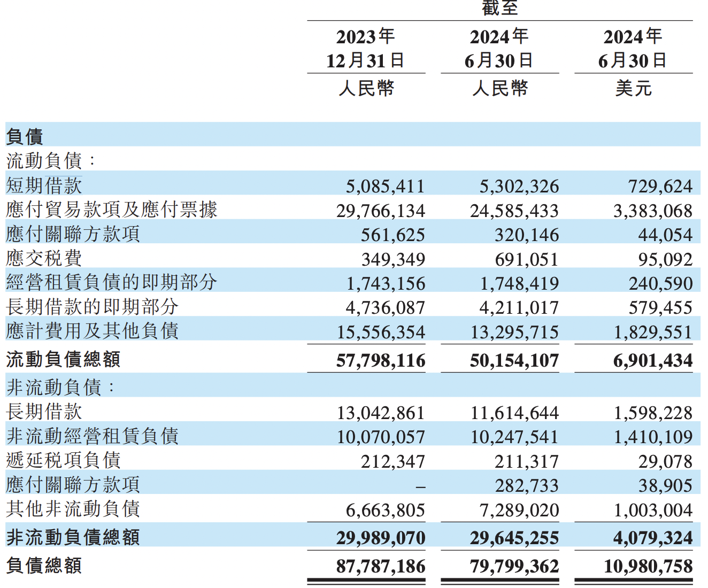The width and height of the screenshot is (708, 588).
Task: Click the 負債總額 grand total label
Action: 44,566
